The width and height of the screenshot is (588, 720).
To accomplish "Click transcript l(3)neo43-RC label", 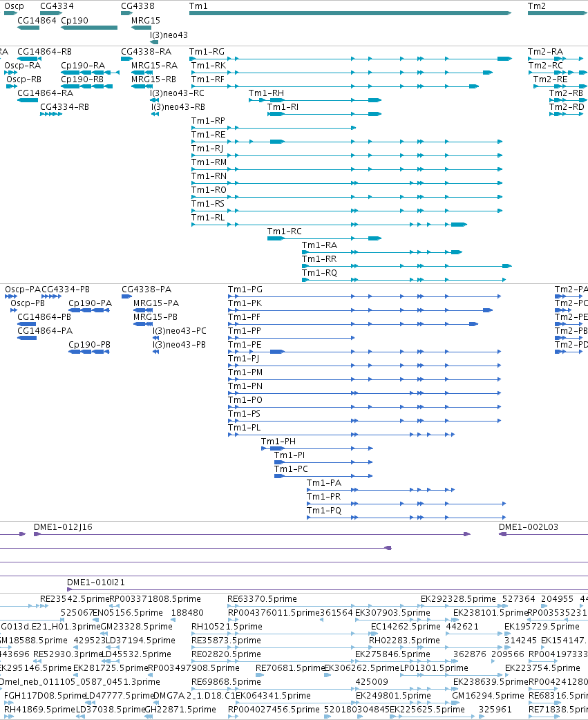I will point(177,93).
